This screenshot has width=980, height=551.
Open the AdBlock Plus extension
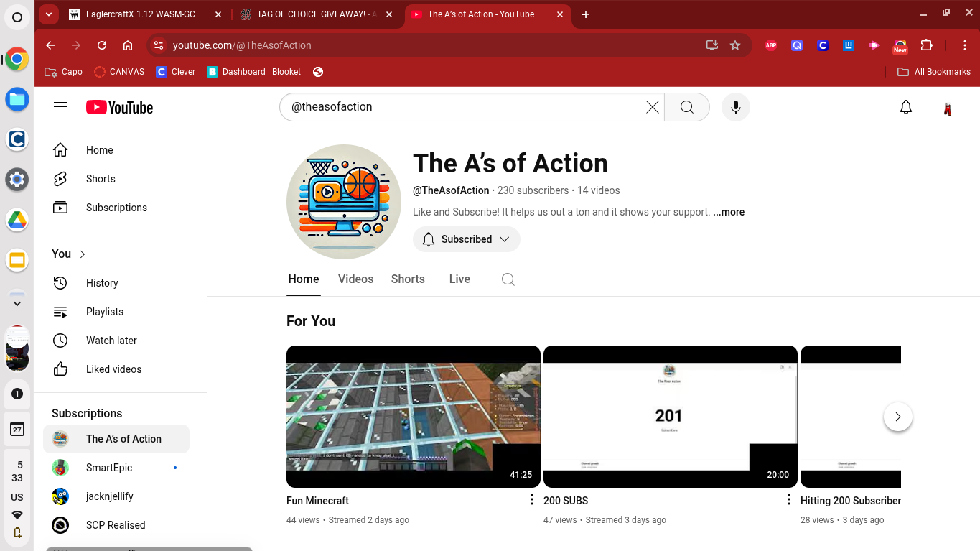(x=771, y=45)
